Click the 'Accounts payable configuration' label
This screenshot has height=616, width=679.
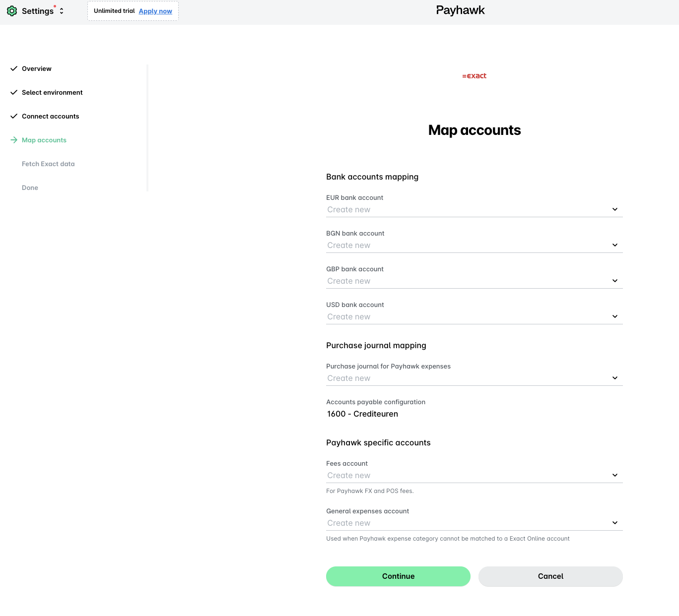point(376,402)
